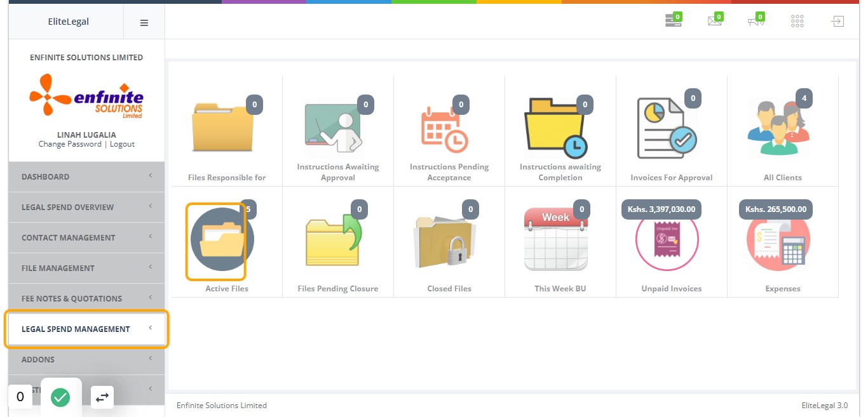
Task: Click the Invoices For Approval label
Action: tap(672, 178)
